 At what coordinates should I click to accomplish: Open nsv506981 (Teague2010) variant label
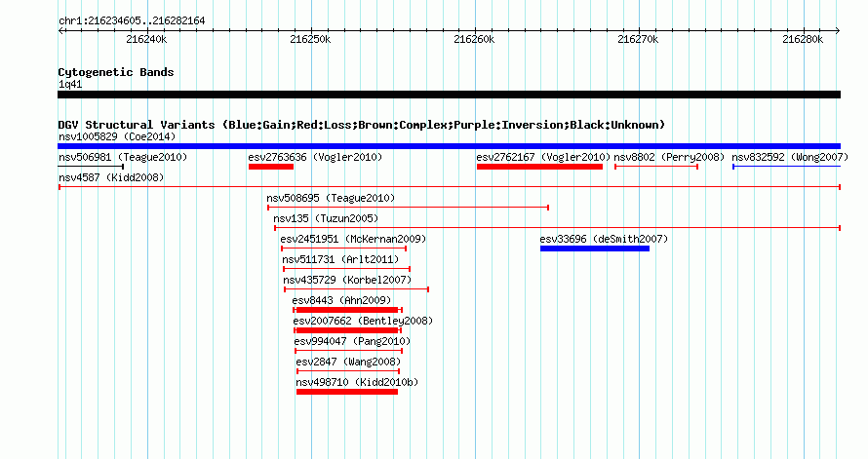[x=123, y=157]
